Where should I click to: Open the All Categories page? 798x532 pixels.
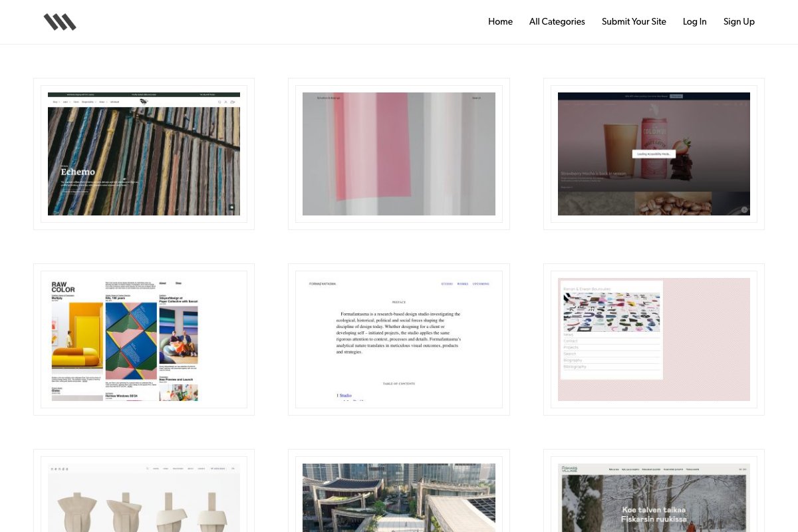click(x=557, y=21)
